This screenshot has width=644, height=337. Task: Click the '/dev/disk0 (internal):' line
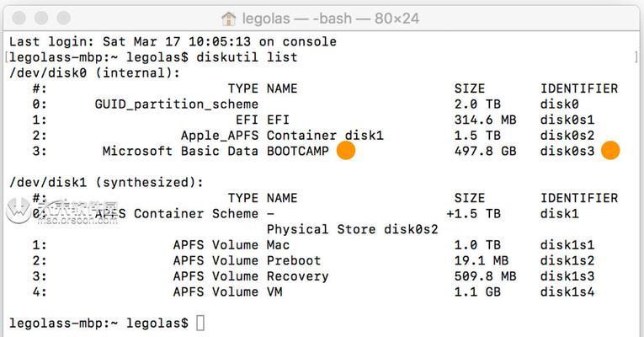(x=94, y=73)
